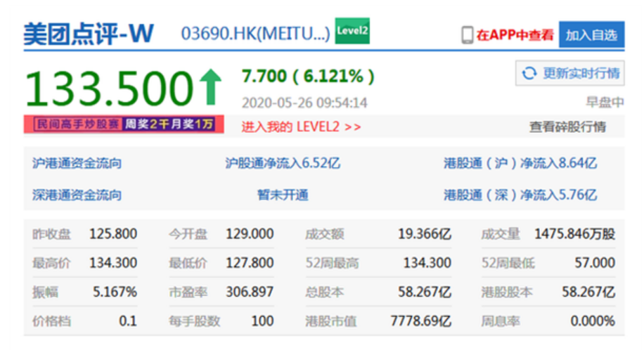
Task: Add stock with 加入自选 button
Action: [591, 35]
